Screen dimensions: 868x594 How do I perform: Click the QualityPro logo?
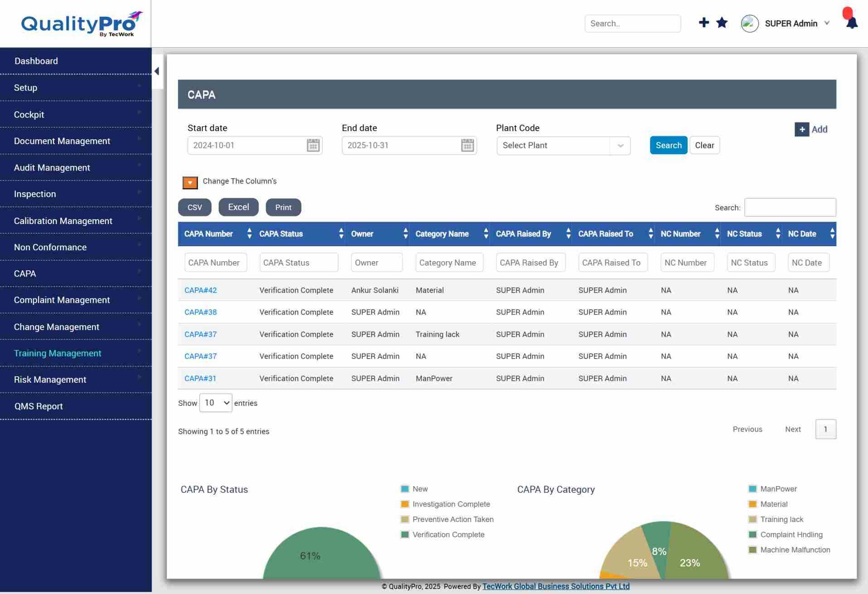[x=82, y=24]
